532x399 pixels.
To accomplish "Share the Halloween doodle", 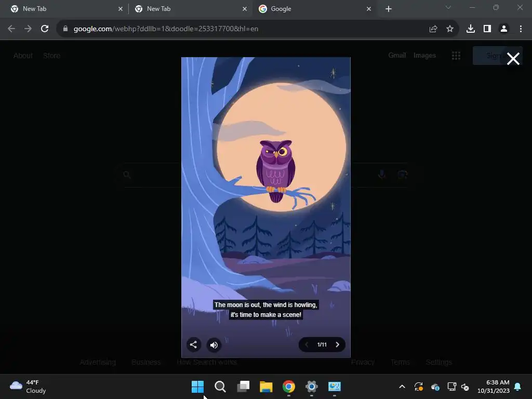I will point(193,345).
